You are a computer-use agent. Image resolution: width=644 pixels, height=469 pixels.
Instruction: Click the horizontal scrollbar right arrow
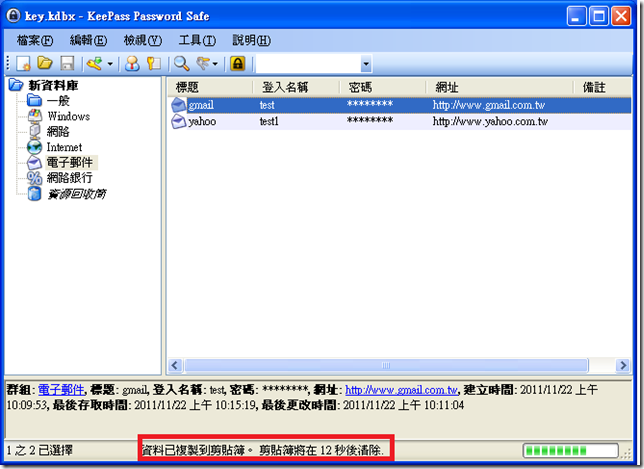[623, 365]
